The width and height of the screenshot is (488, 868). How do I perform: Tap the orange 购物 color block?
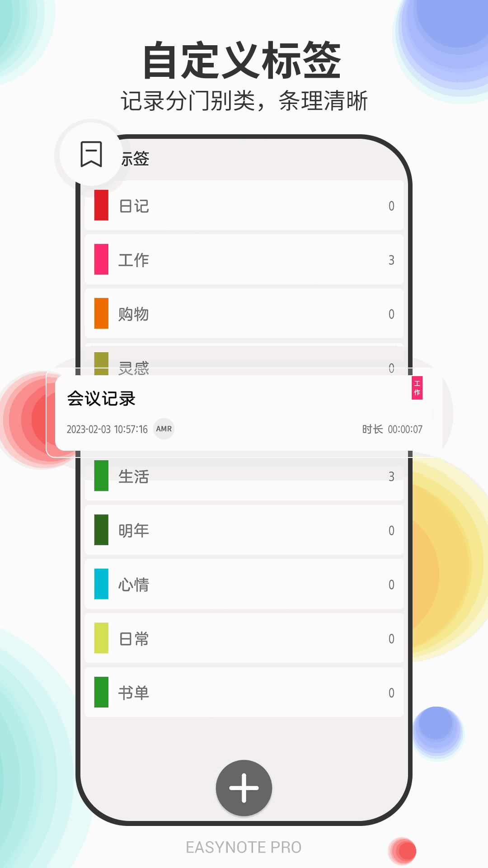101,313
